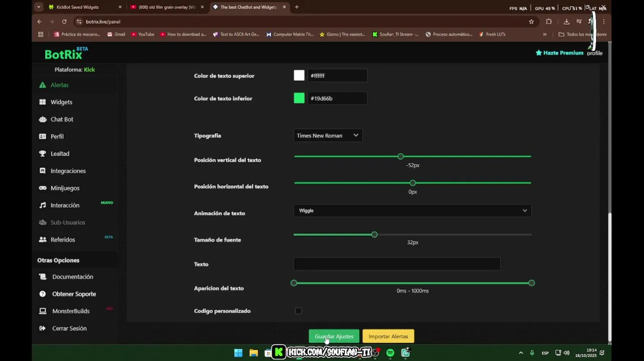Edit the #19d66b hex color field
Screen dimensions: 644x361
click(337, 98)
